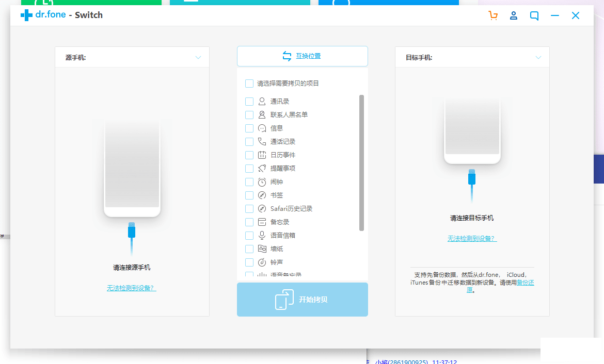Tick the 备忘录 checkbox

click(x=249, y=222)
